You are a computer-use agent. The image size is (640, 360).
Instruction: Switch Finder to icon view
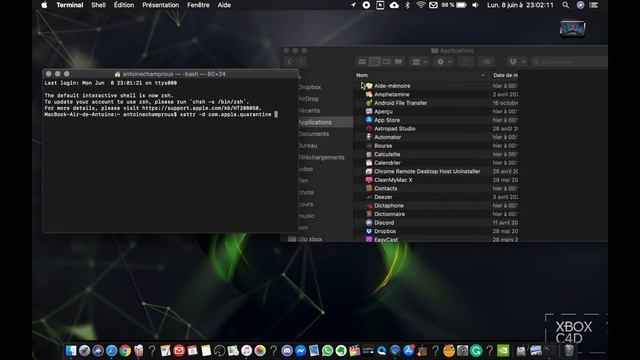(362, 62)
